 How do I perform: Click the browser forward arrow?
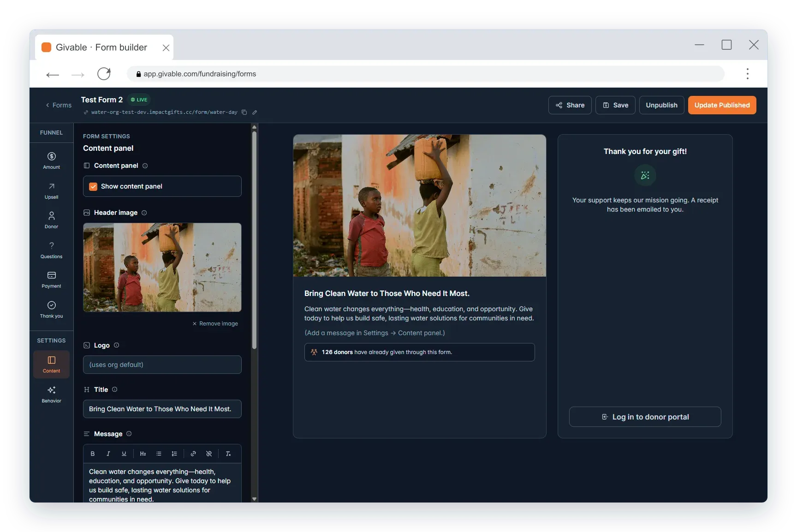click(78, 74)
